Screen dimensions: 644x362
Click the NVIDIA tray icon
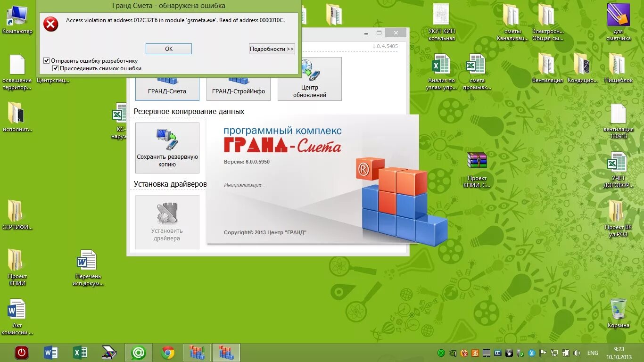[453, 353]
